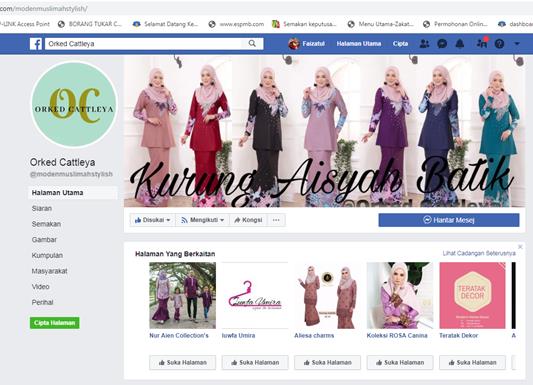Expand the Mengikuti dropdown
533x385 pixels.
[x=203, y=220]
